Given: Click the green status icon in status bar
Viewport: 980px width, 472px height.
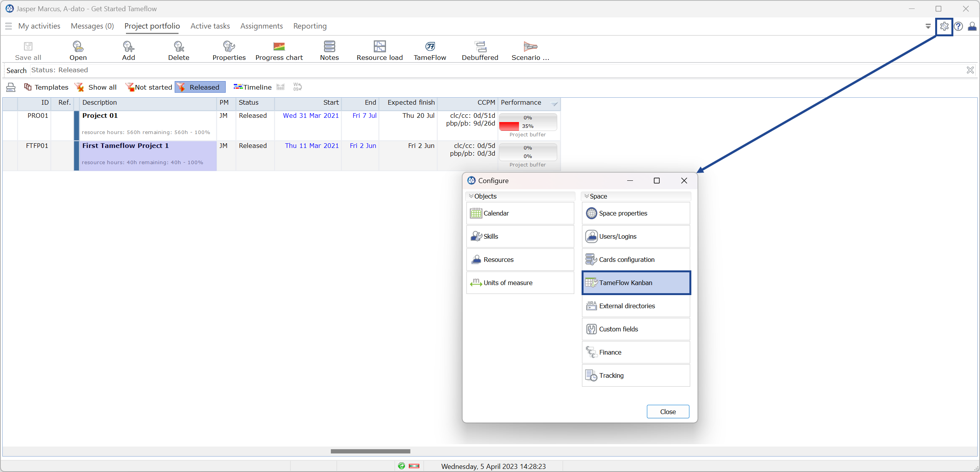Looking at the screenshot, I should 402,466.
